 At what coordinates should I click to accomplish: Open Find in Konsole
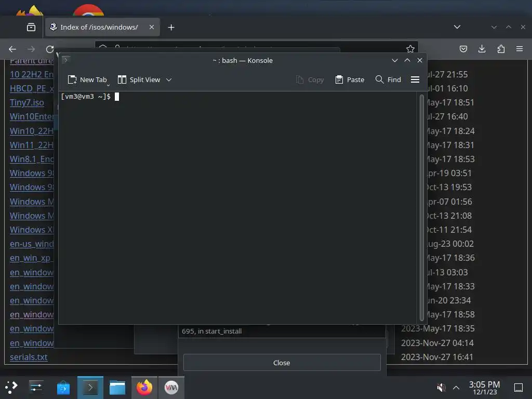pyautogui.click(x=388, y=79)
